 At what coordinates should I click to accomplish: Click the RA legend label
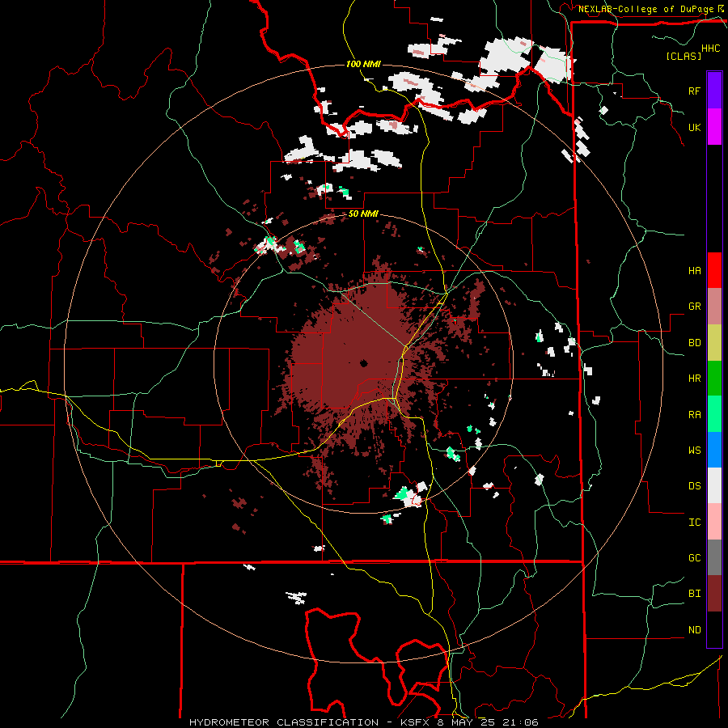tap(694, 415)
